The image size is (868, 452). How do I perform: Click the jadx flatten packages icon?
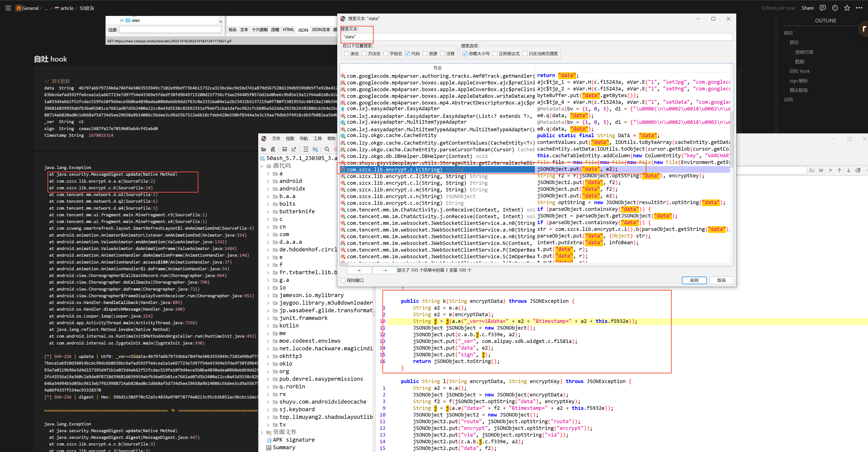point(315,149)
